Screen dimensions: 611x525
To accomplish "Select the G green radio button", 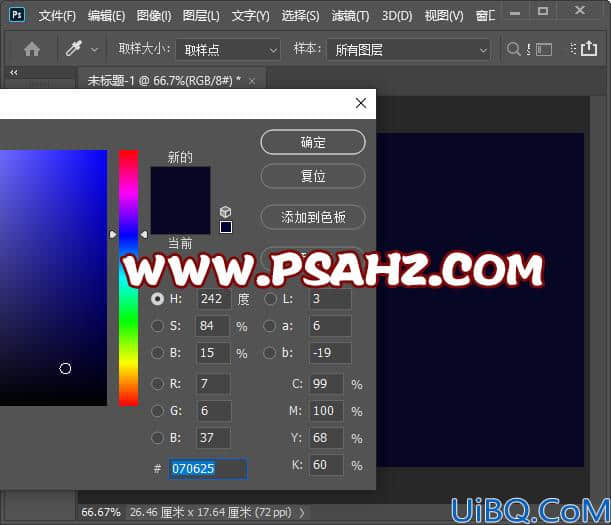I will [157, 411].
